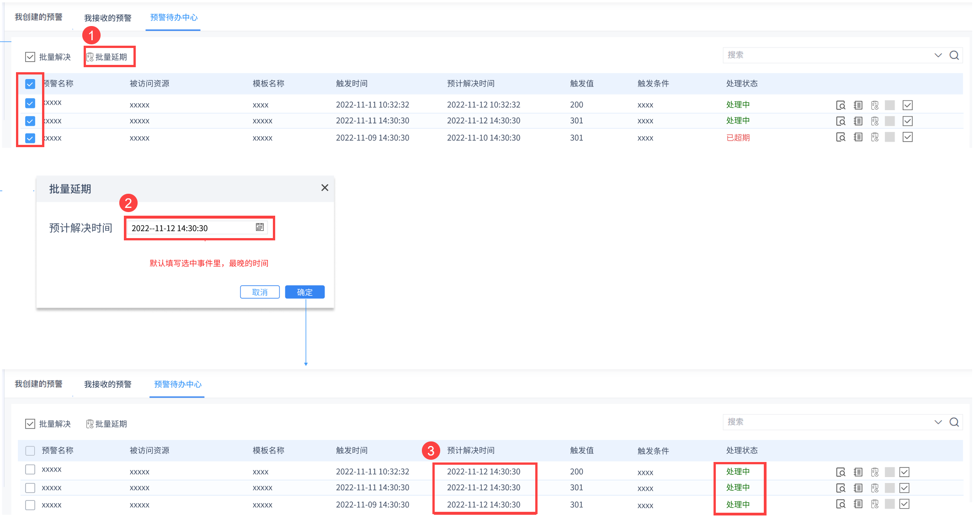The image size is (980, 531).
Task: Click 确定 button in 批量延期 dialog
Action: pos(305,292)
